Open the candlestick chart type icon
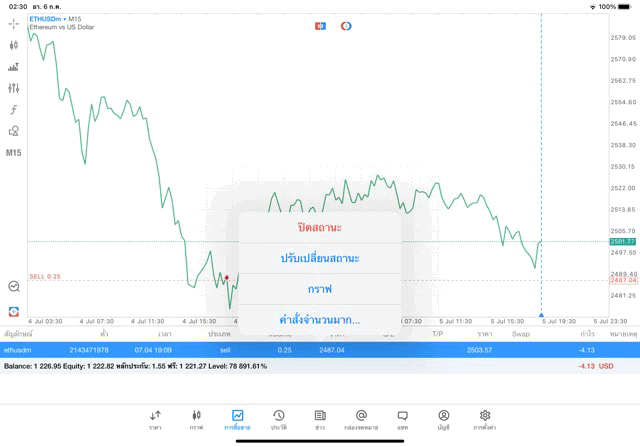The width and height of the screenshot is (640, 447). point(14,45)
